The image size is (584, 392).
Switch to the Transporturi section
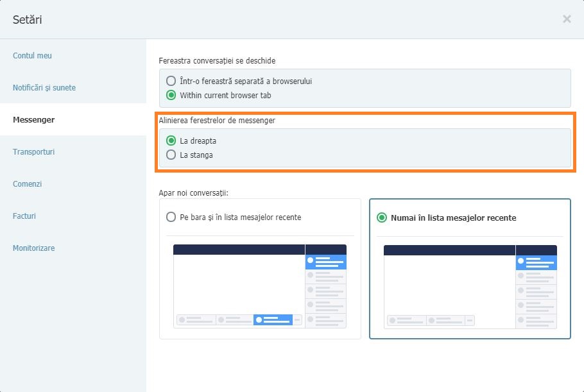[33, 151]
